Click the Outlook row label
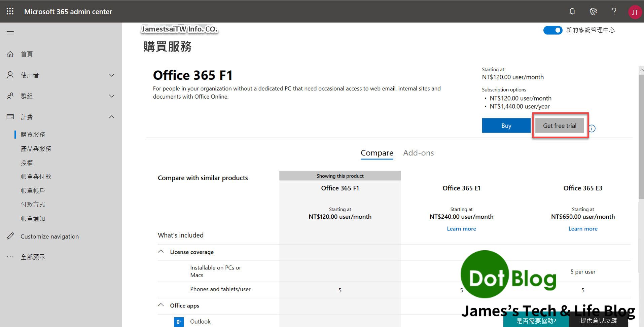Screen dimensions: 644x327 (200, 322)
